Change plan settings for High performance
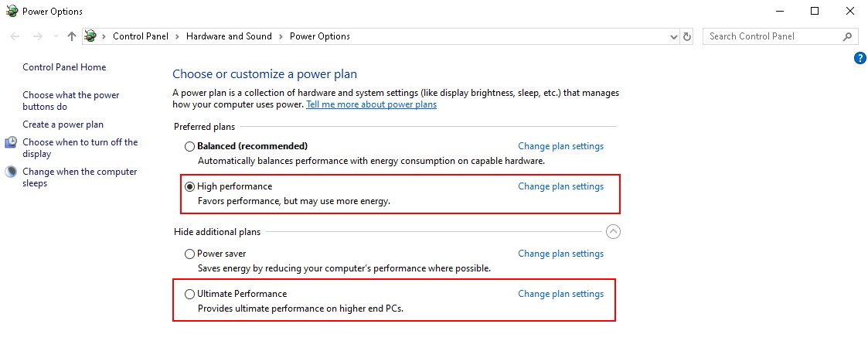 [x=560, y=186]
